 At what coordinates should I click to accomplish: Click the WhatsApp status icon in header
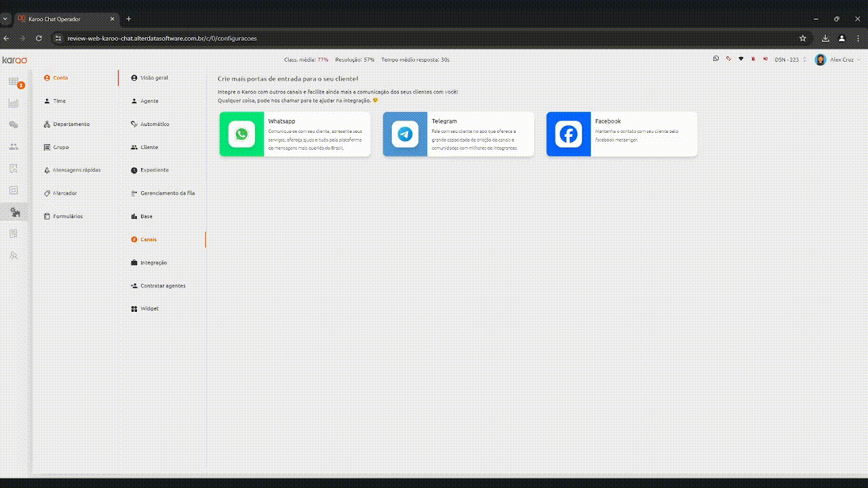click(x=715, y=59)
